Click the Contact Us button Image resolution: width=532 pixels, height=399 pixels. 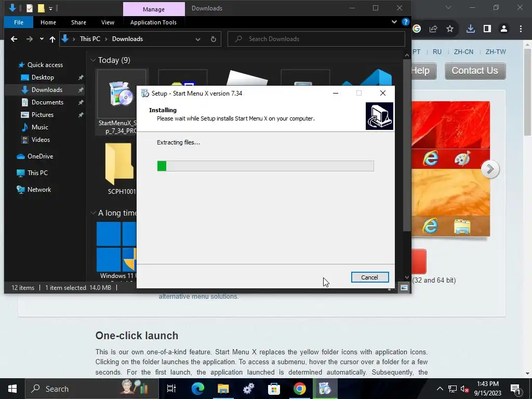tap(475, 71)
